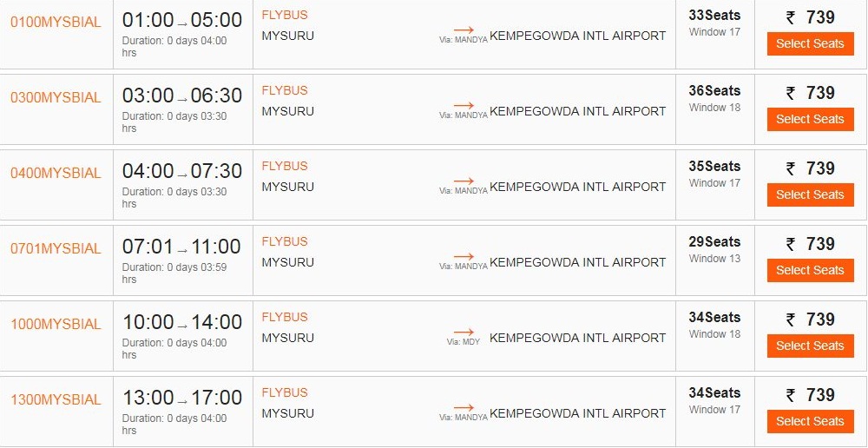Viewport: 868px width, 448px height.
Task: Click the route arrow on the 07:01 row
Action: coord(464,255)
